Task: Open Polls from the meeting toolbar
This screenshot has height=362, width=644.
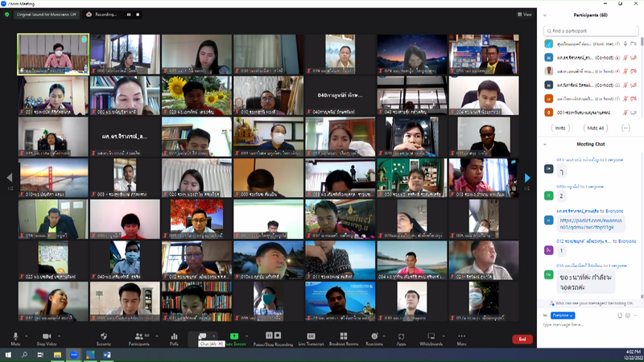Action: pos(174,336)
